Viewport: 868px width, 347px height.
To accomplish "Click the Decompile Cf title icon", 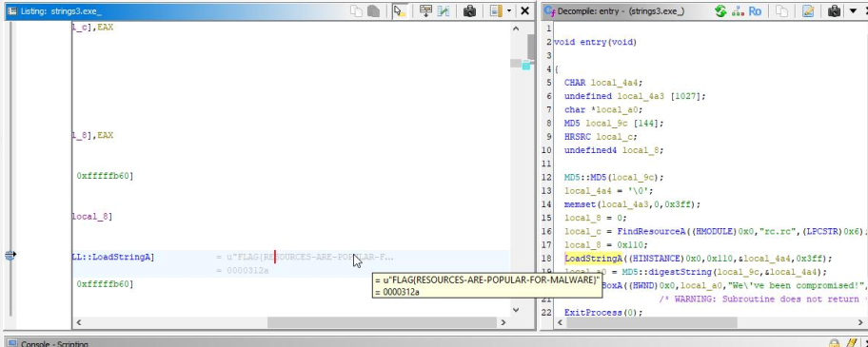I will 550,11.
